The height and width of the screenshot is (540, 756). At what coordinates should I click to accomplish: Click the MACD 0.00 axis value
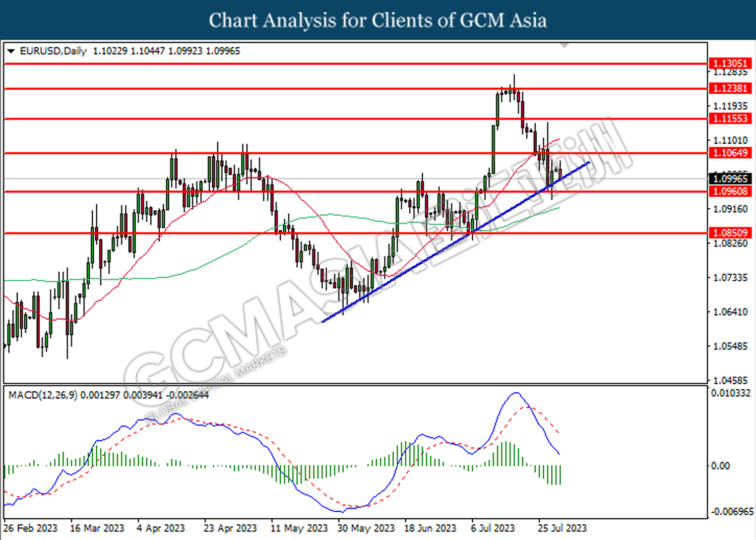coord(720,466)
